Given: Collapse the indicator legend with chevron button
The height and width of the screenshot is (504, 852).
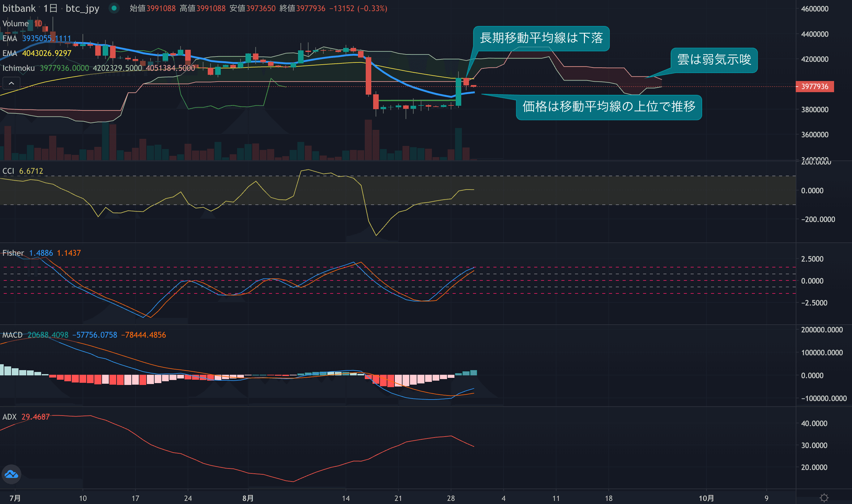Looking at the screenshot, I should point(11,83).
